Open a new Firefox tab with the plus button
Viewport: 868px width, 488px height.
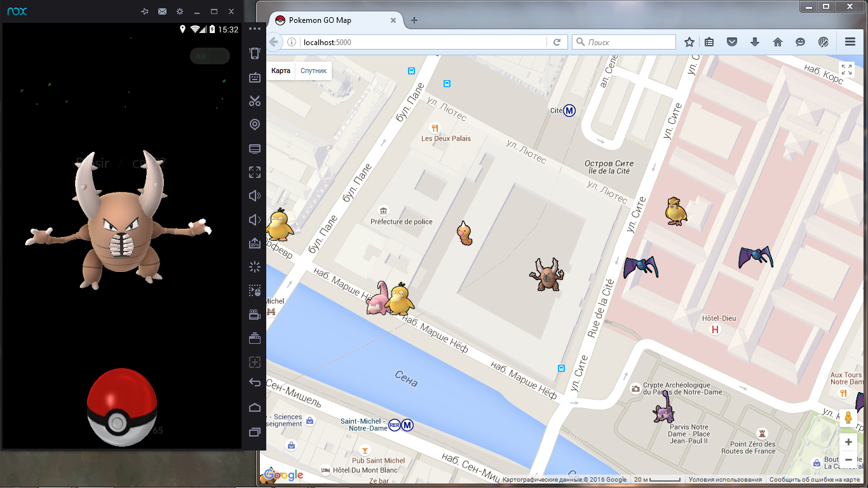tap(414, 20)
